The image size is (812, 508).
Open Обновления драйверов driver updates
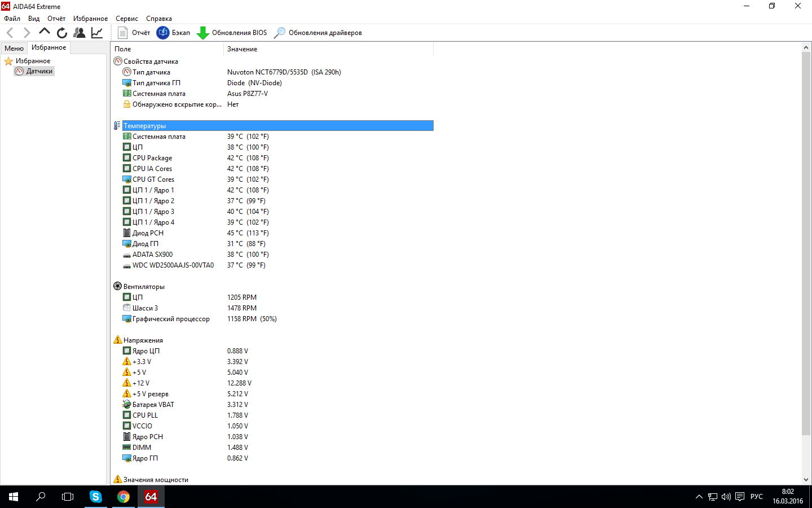(x=318, y=33)
